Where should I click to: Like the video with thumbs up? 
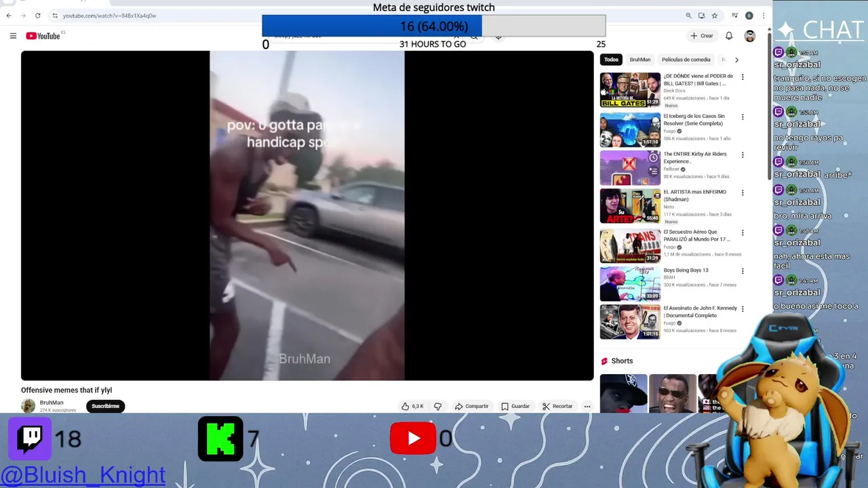[406, 406]
